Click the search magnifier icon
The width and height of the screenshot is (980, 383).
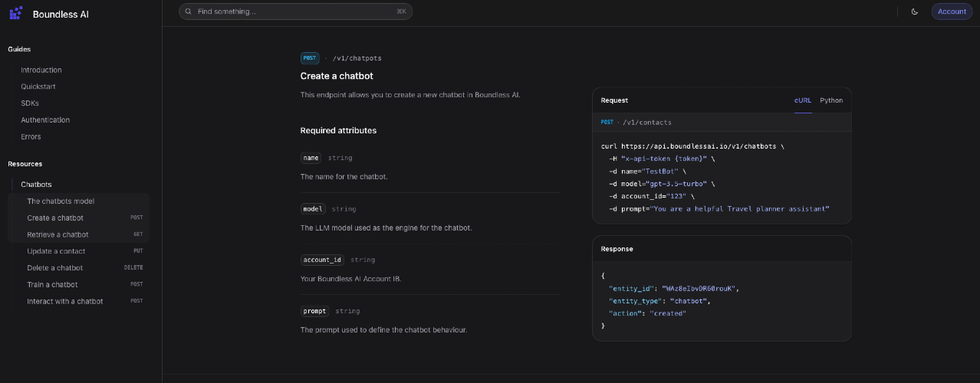point(188,11)
